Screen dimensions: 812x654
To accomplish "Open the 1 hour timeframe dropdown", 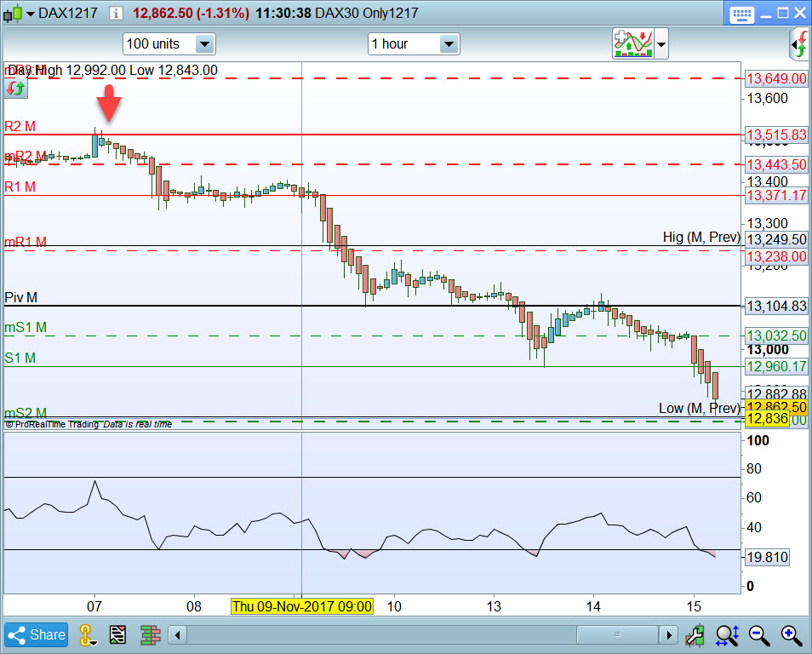I will 414,44.
